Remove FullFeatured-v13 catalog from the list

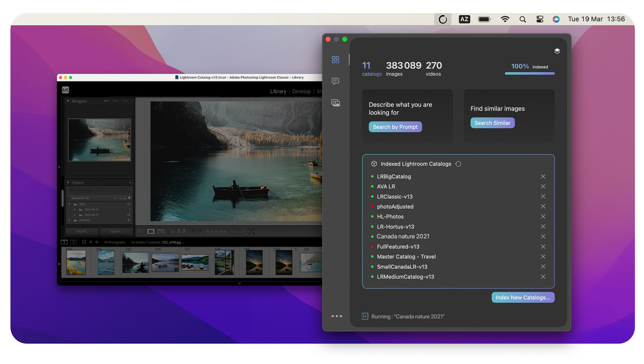[x=543, y=247]
